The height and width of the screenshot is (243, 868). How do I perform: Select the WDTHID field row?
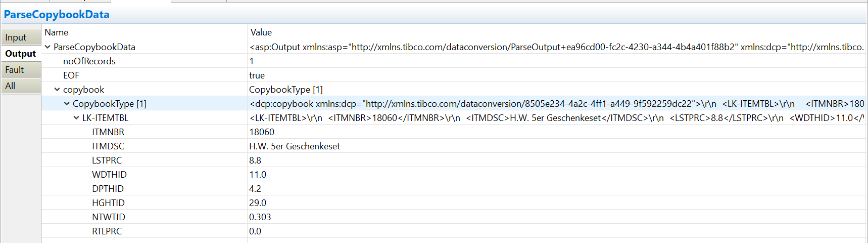click(x=454, y=175)
